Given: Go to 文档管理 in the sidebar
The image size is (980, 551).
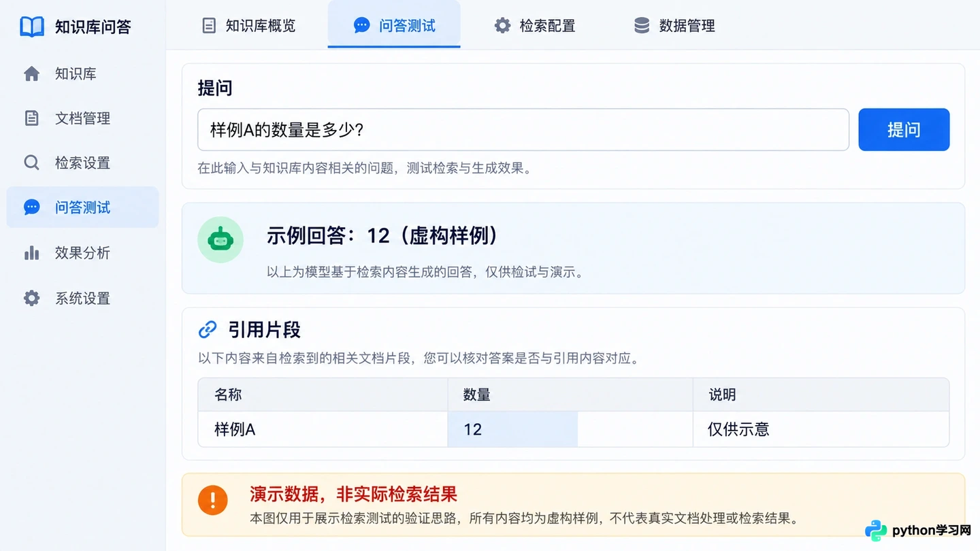Looking at the screenshot, I should tap(82, 118).
